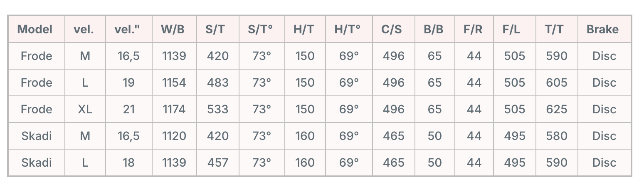Select the S/T° column header
644x190 pixels.
point(261,30)
